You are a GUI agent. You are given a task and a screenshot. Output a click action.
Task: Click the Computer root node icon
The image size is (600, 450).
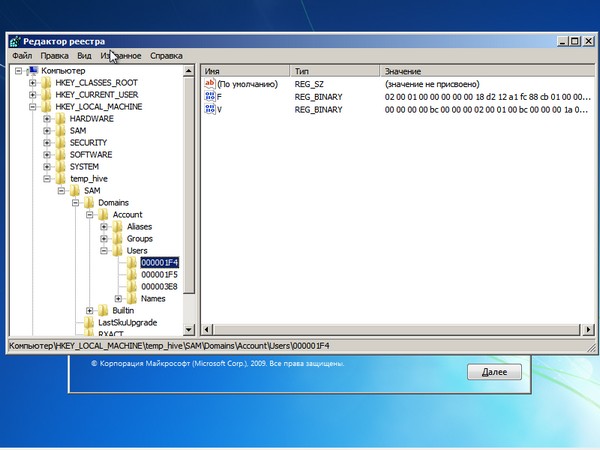pos(33,71)
